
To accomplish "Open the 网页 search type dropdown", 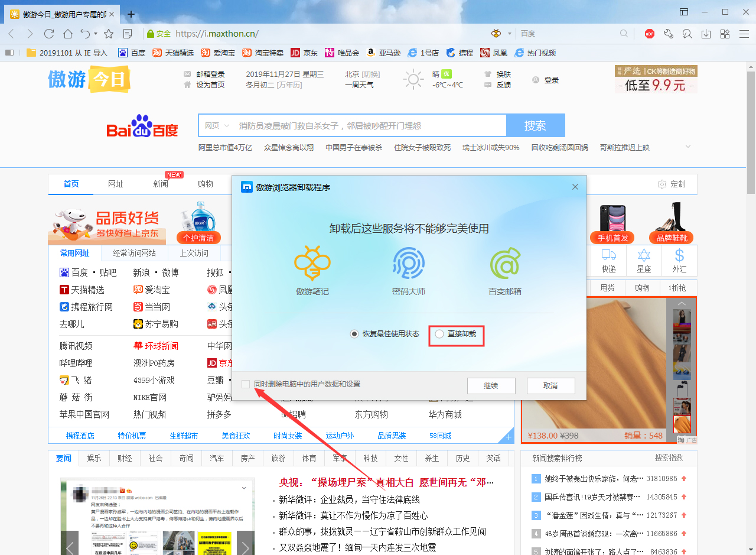I will click(216, 125).
